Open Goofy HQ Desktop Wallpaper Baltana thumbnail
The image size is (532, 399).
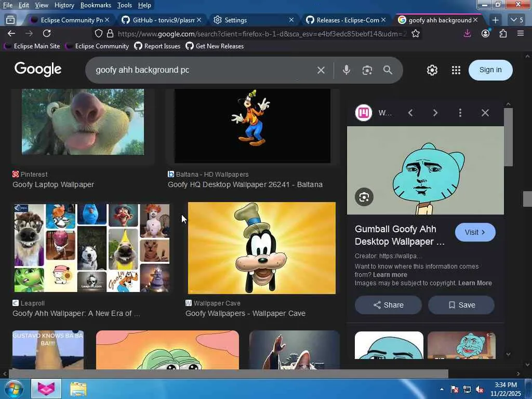[x=252, y=126]
